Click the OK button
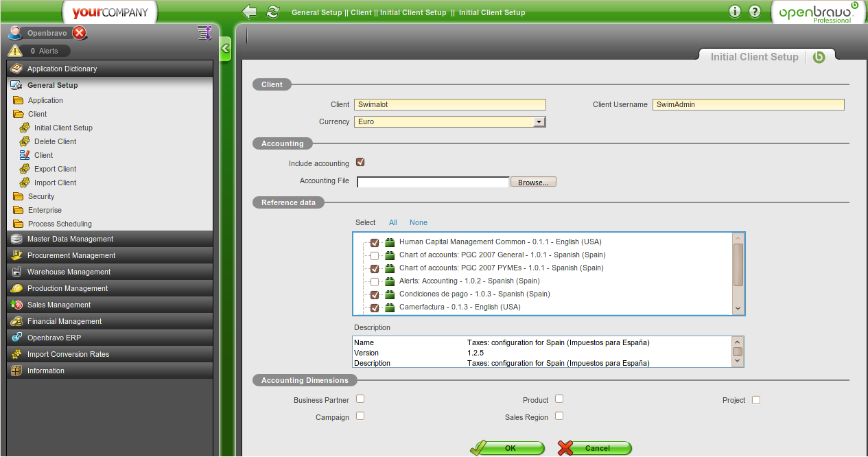 pos(508,448)
